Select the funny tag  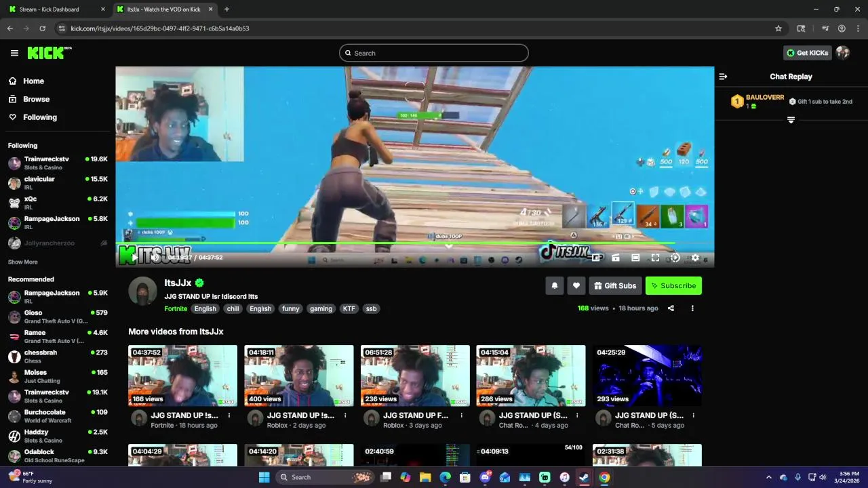pos(290,308)
